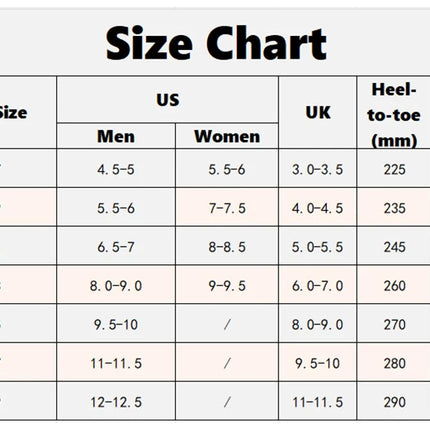The height and width of the screenshot is (430, 430).
Task: Click the 225 heel-to-toe value
Action: [x=394, y=169]
